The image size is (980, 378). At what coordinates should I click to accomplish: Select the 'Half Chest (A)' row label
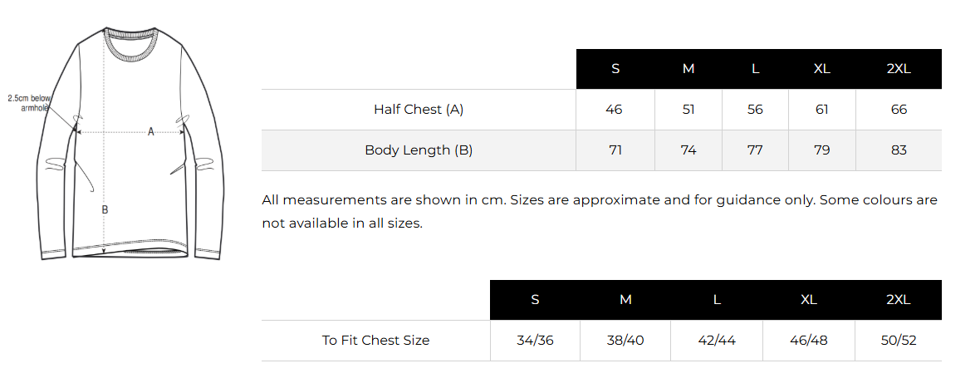pyautogui.click(x=419, y=110)
